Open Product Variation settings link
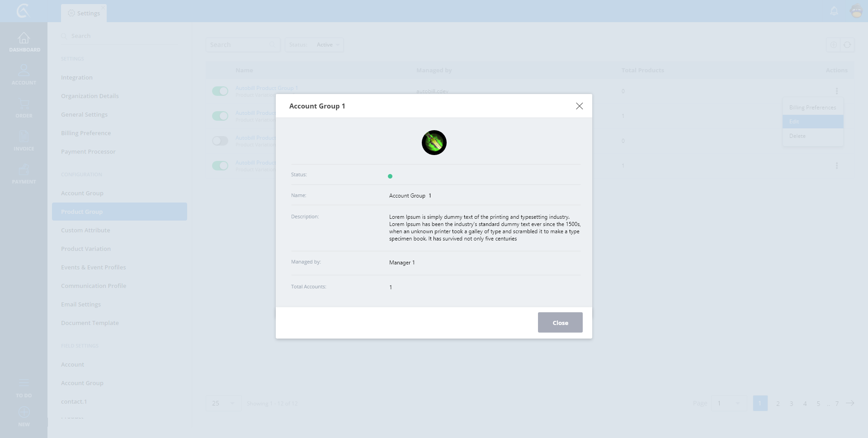Viewport: 868px width, 438px height. [x=86, y=249]
